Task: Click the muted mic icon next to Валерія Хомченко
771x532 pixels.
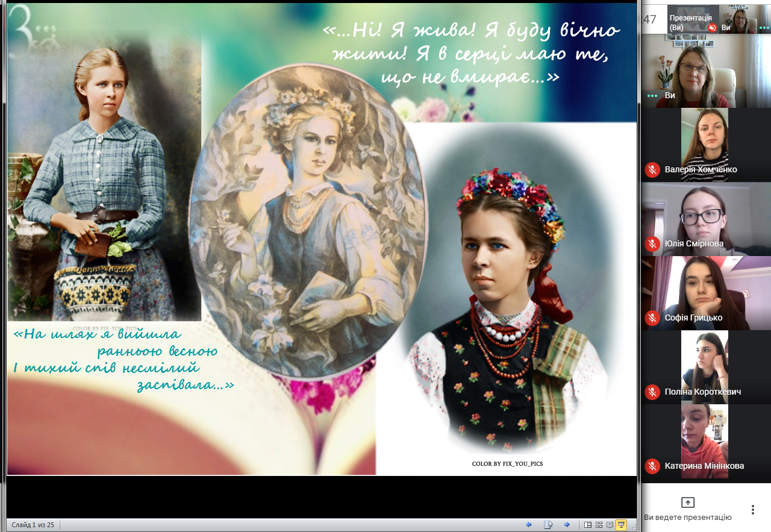Action: [652, 170]
